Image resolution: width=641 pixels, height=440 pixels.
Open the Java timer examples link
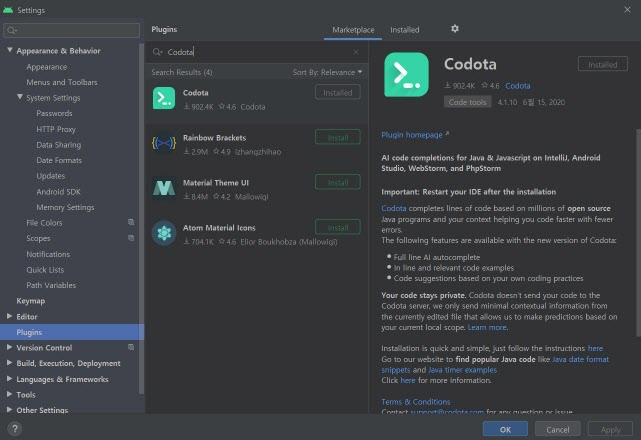(x=462, y=370)
